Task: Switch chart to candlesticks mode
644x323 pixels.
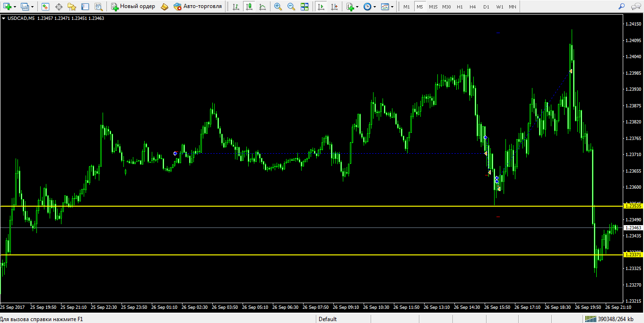Action: click(x=249, y=7)
